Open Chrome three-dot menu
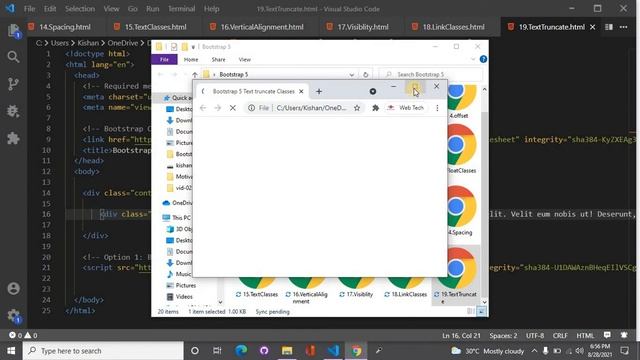Screen dimensions: 640x360 [x=437, y=108]
